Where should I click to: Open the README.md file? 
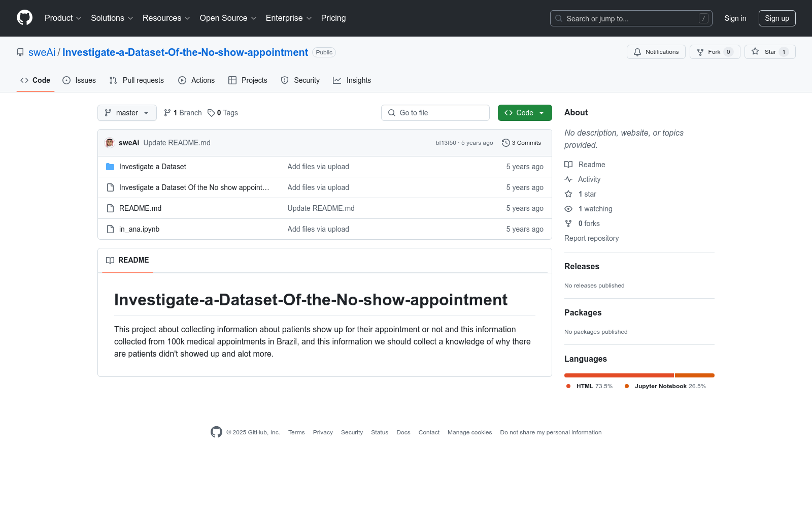click(x=140, y=208)
